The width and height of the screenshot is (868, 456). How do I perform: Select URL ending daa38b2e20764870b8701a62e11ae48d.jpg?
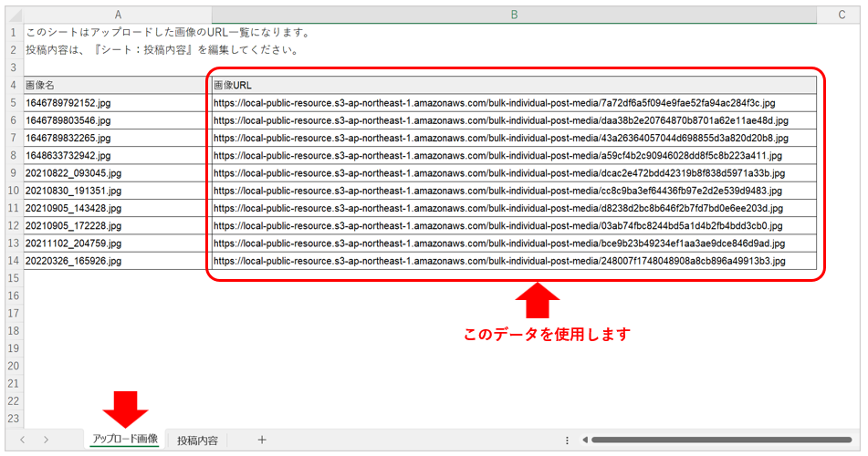514,120
